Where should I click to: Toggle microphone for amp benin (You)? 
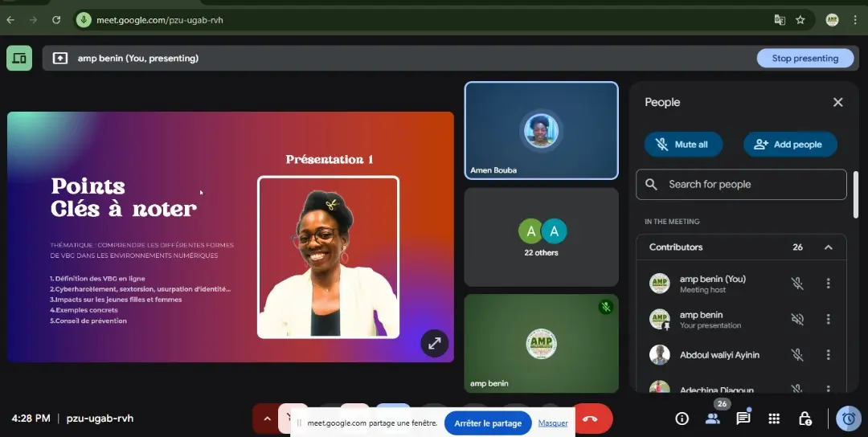tap(796, 284)
